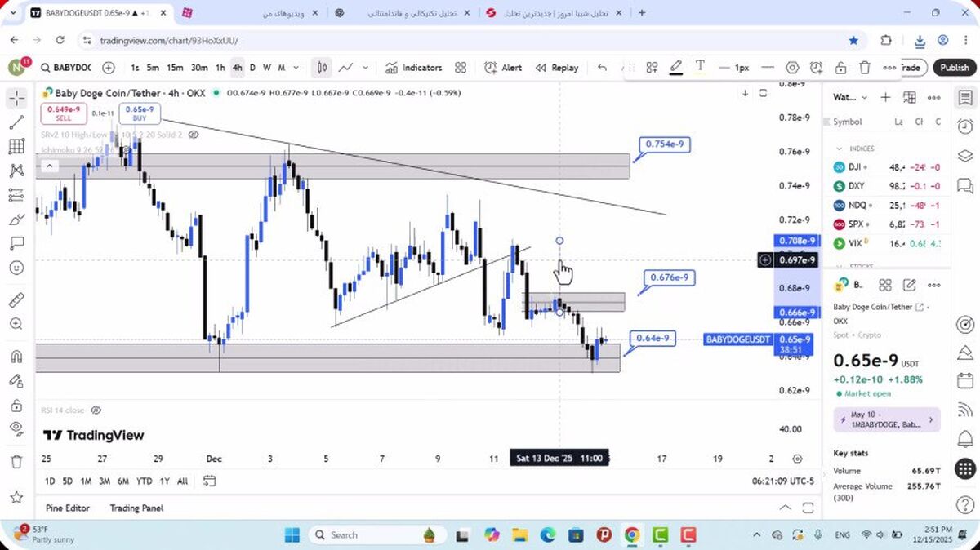Click the Publish button
The width and height of the screenshot is (980, 550).
click(954, 68)
